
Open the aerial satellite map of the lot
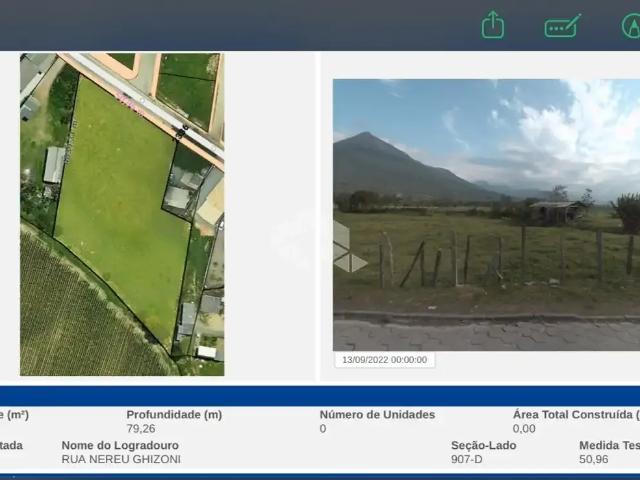pos(122,214)
